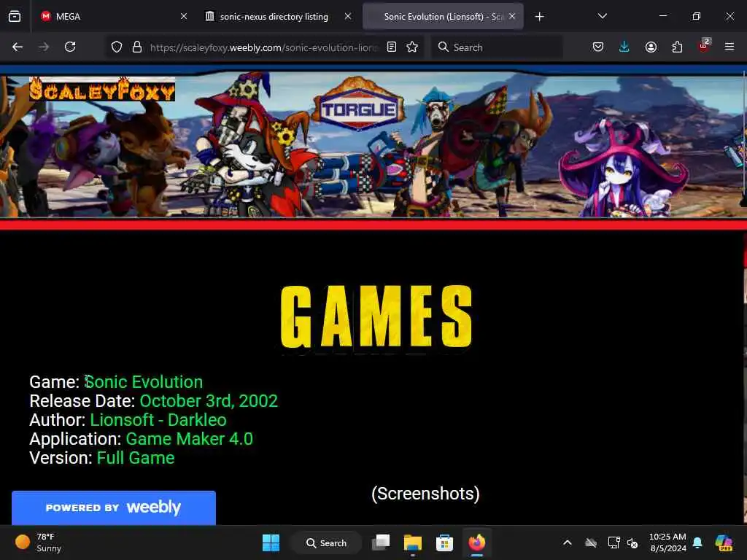Open the Firefox hamburger menu
Image resolution: width=747 pixels, height=560 pixels.
(x=729, y=47)
